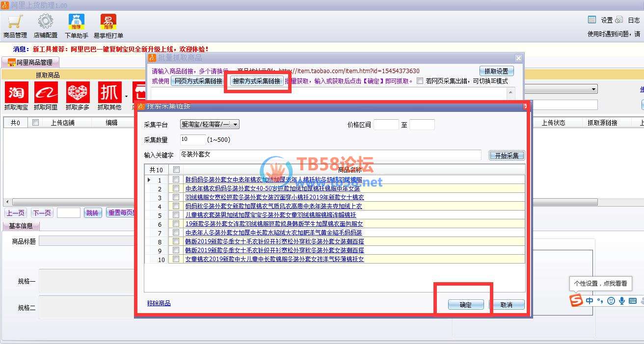Open the 采集平台 platform dropdown

pos(210,125)
